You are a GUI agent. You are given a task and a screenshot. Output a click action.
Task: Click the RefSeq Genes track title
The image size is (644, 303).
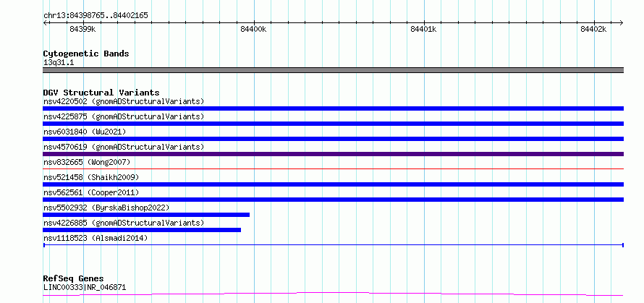coord(73,279)
